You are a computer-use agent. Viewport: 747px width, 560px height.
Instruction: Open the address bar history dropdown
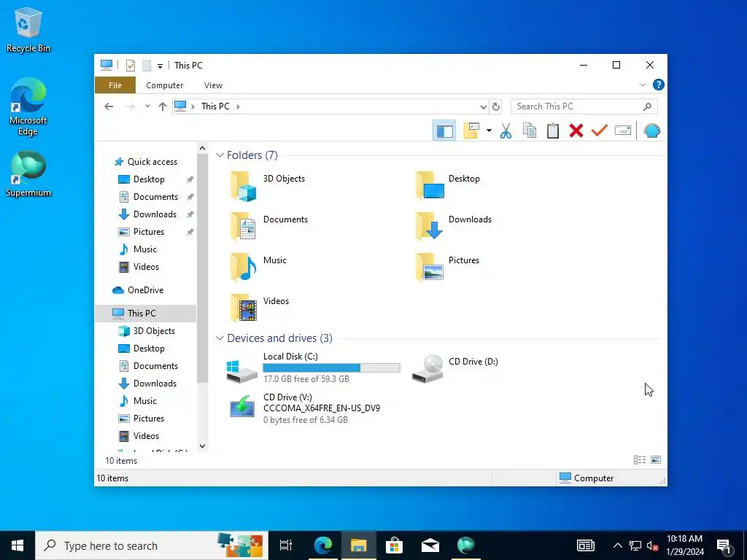pyautogui.click(x=483, y=106)
